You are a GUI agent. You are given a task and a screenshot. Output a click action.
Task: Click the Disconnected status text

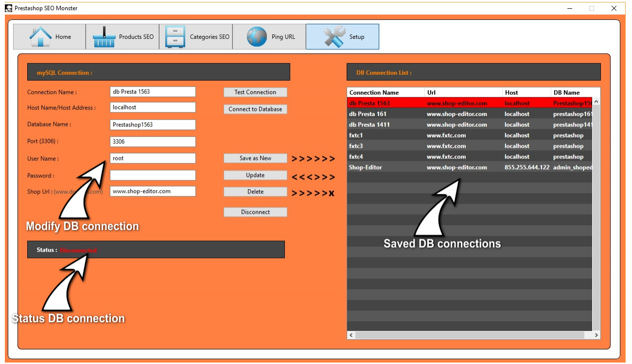coord(78,250)
